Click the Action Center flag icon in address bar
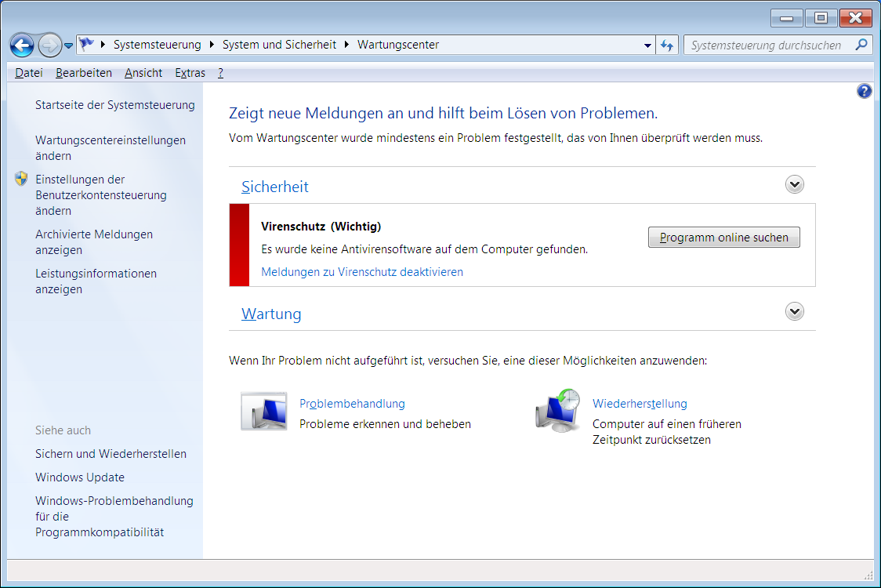 tap(86, 45)
